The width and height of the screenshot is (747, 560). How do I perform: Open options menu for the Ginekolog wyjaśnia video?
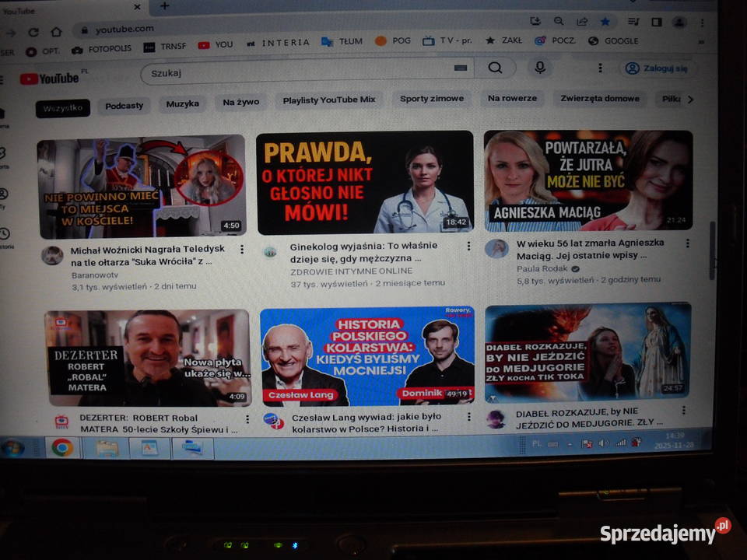[x=468, y=246]
